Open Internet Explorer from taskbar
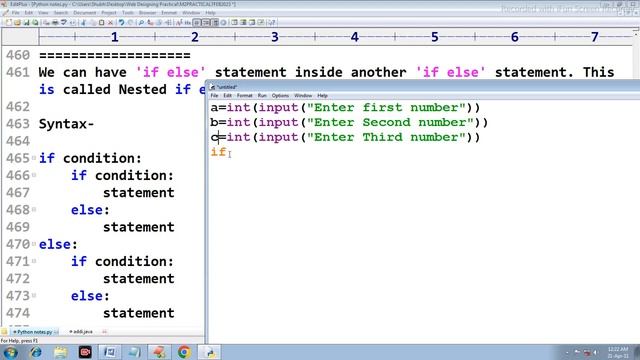640x360 pixels. (36, 352)
